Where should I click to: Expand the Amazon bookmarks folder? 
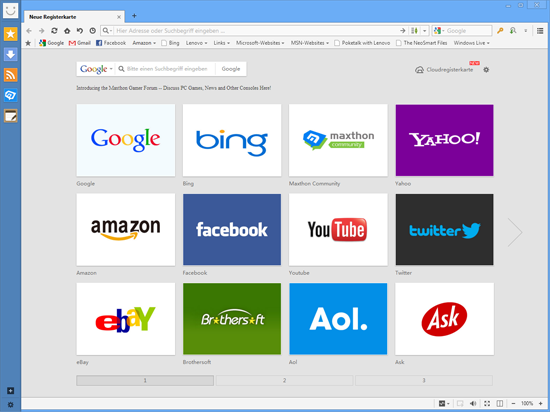[x=144, y=43]
